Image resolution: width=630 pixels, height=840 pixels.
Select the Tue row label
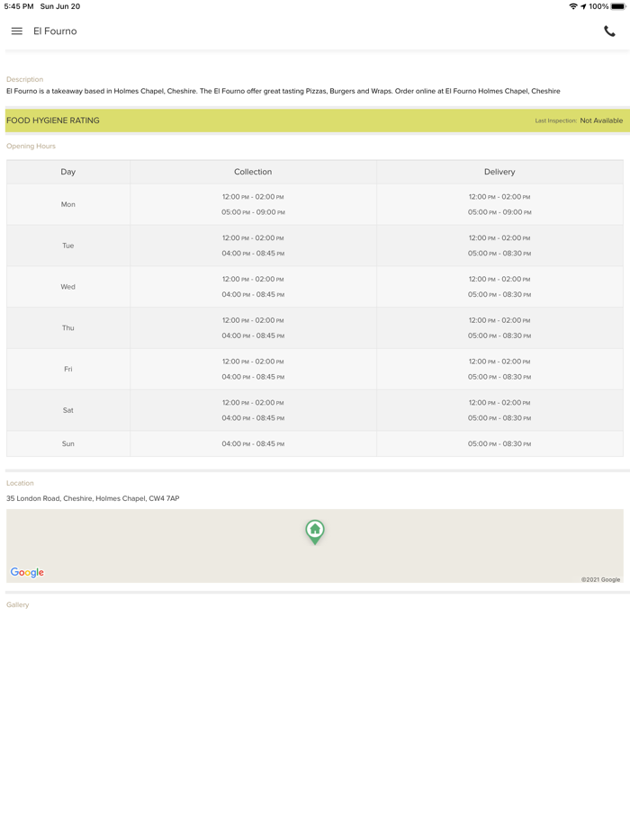point(68,246)
